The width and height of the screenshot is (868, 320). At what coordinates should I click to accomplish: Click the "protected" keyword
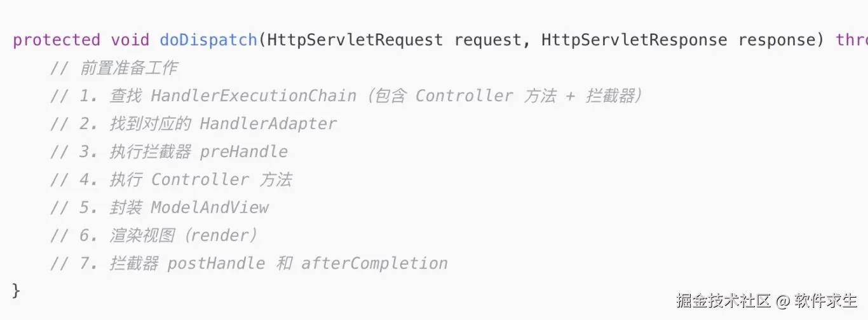(x=56, y=40)
